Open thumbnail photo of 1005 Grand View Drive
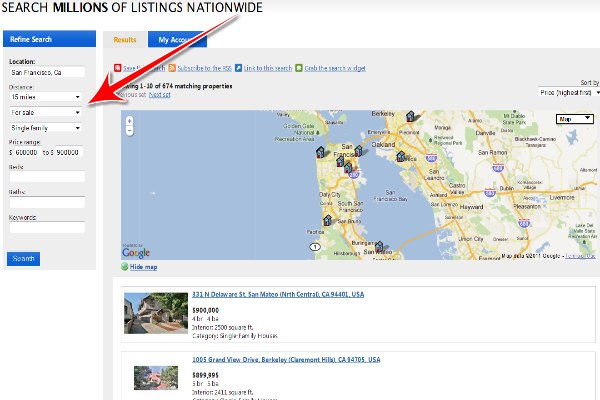 point(155,377)
